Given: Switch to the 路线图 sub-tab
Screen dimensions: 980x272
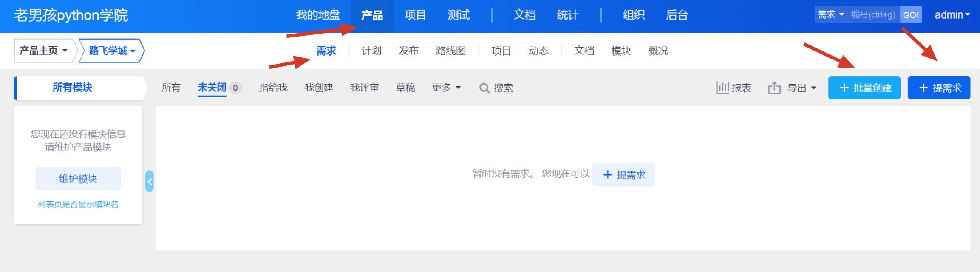Looking at the screenshot, I should pyautogui.click(x=450, y=51).
